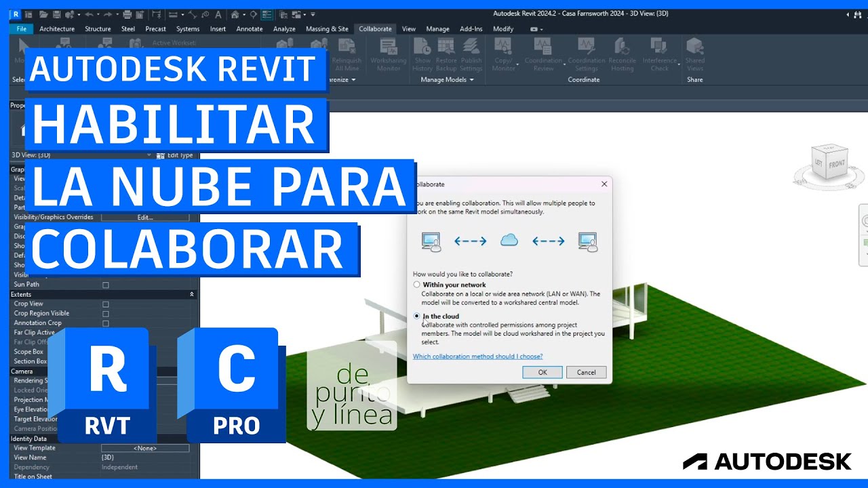The height and width of the screenshot is (488, 868).
Task: Enable Crop Region Visible checkbox
Action: 105,314
